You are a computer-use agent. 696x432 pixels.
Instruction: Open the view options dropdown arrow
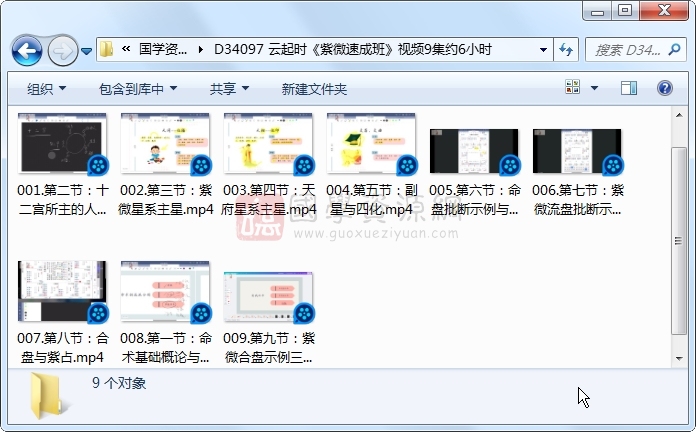pos(594,88)
